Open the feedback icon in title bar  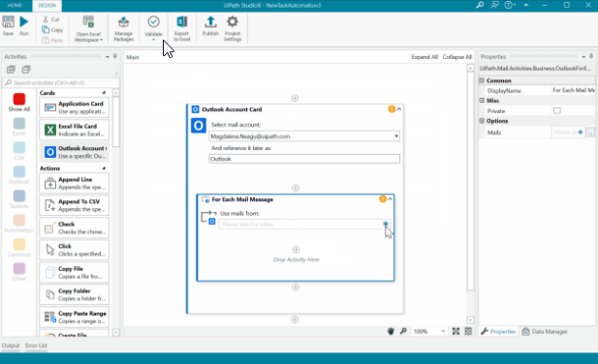(x=495, y=5)
